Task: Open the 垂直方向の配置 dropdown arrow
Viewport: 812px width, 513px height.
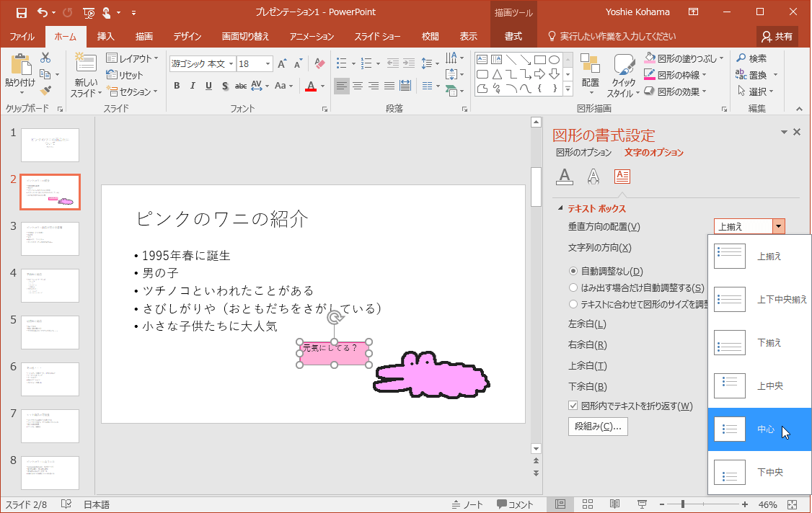Action: (x=778, y=227)
